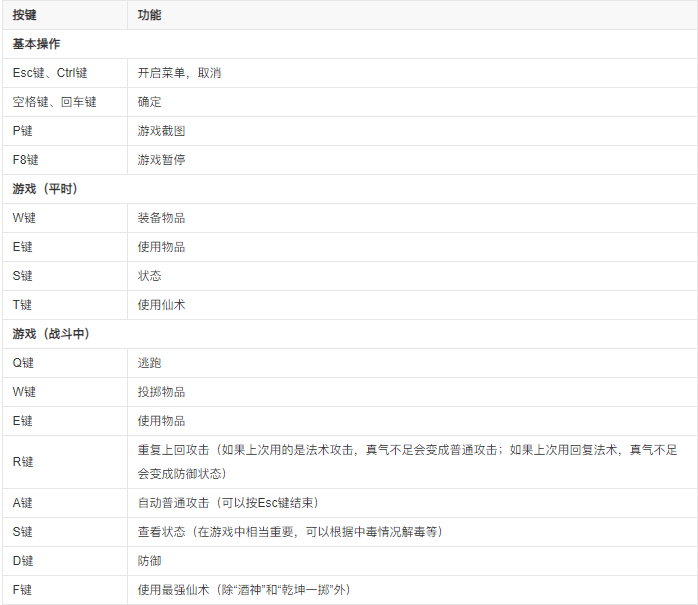This screenshot has height=605, width=698.
Task: Click the "按键" column header
Action: (x=25, y=15)
